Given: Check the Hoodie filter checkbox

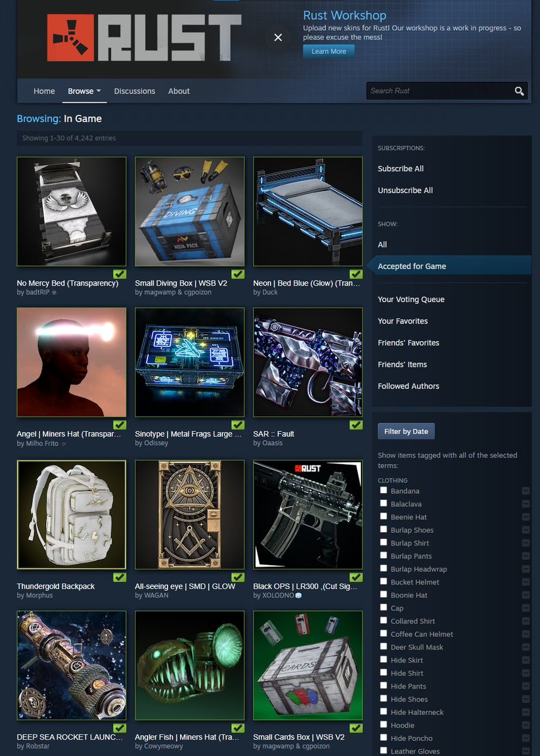Looking at the screenshot, I should point(384,724).
